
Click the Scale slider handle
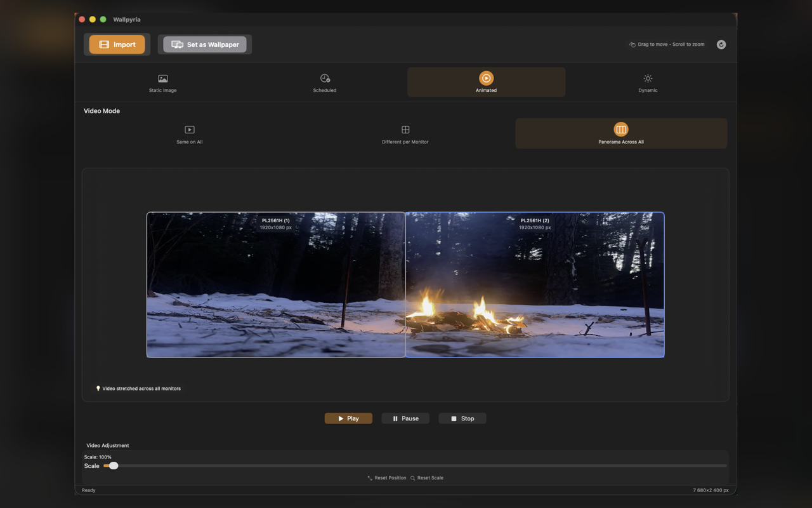pyautogui.click(x=114, y=466)
